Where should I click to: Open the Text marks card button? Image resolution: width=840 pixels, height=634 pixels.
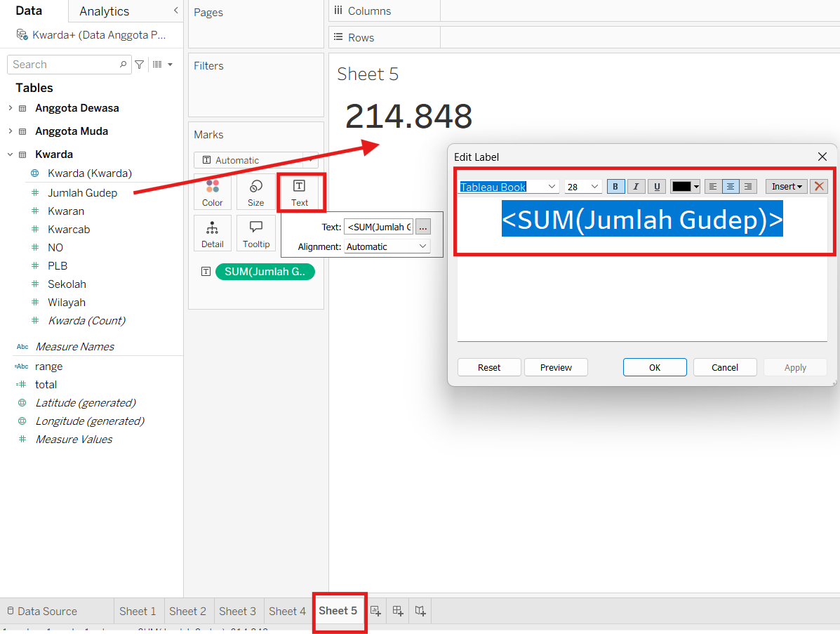click(300, 192)
